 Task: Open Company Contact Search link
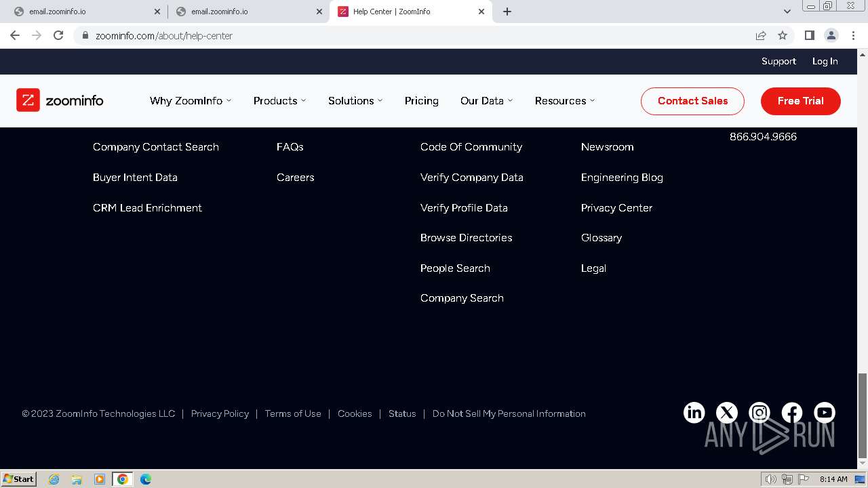click(156, 147)
